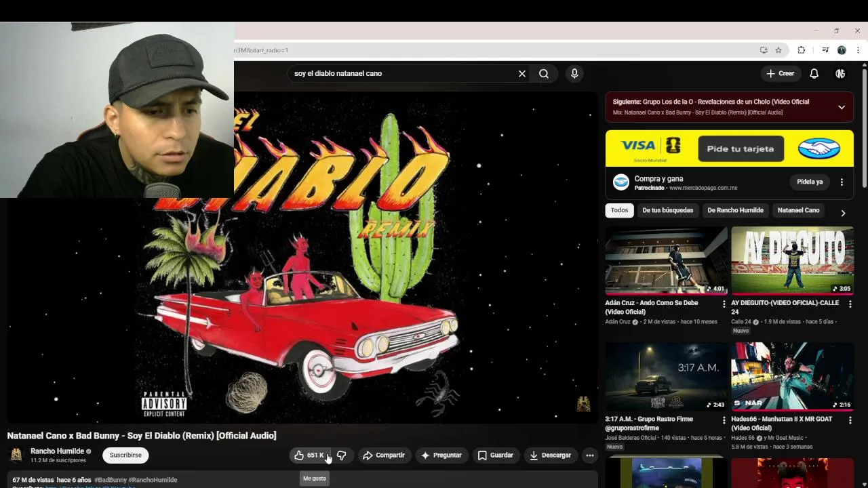This screenshot has width=868, height=488.
Task: Click Pídela ya ad button
Action: click(810, 182)
